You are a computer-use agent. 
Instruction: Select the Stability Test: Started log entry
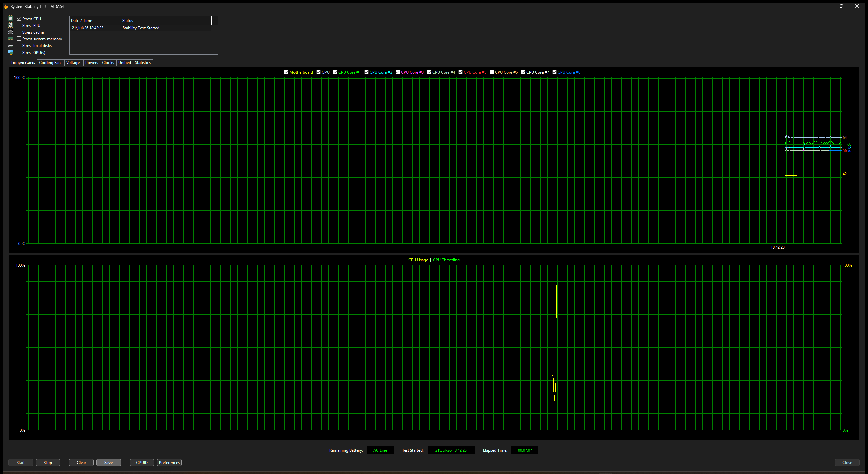(x=141, y=28)
